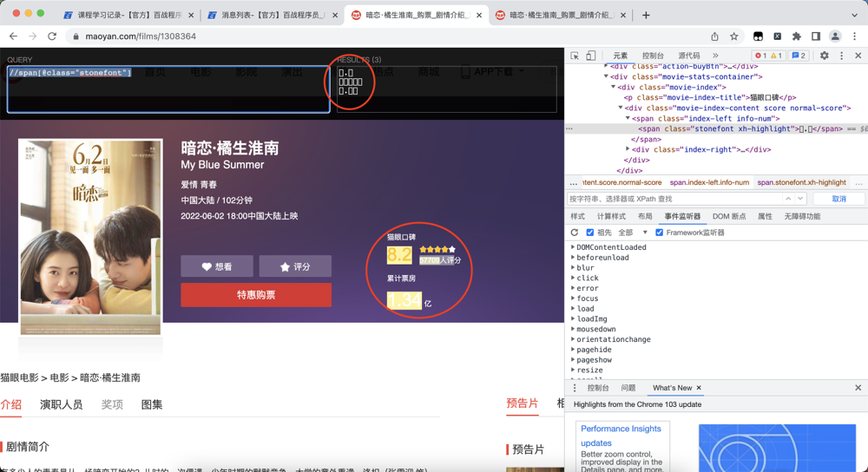Switch to 控制台 DevTools tab

coord(653,56)
